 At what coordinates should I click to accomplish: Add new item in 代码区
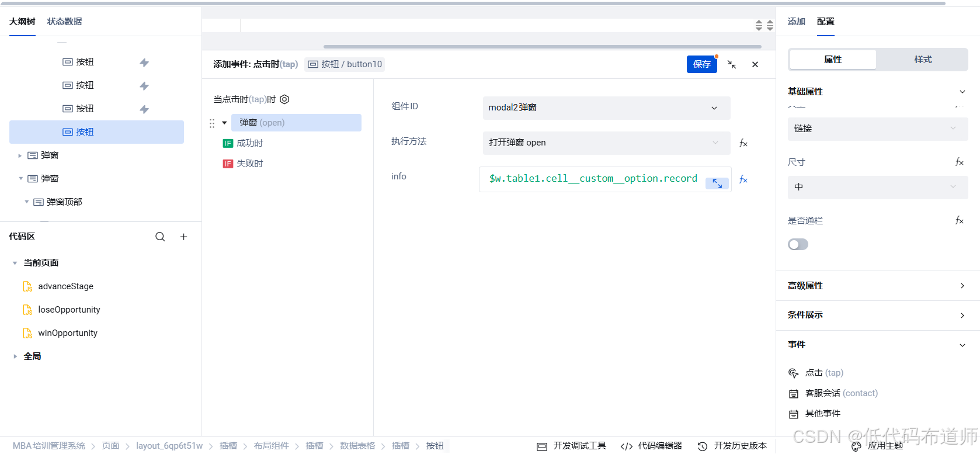(183, 237)
